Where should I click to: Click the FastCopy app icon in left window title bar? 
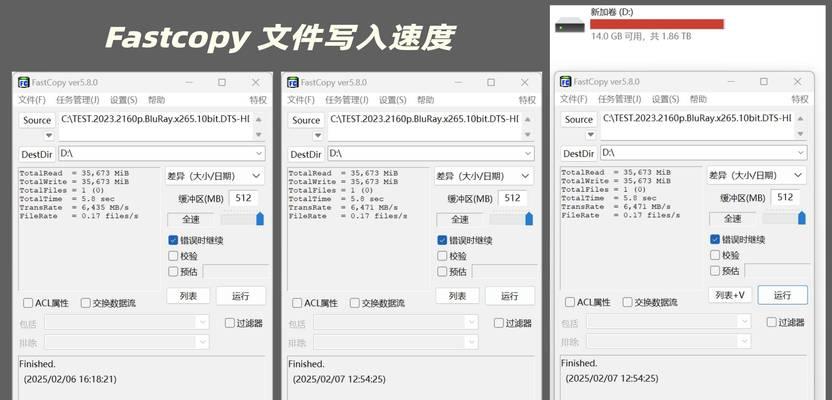tap(23, 82)
